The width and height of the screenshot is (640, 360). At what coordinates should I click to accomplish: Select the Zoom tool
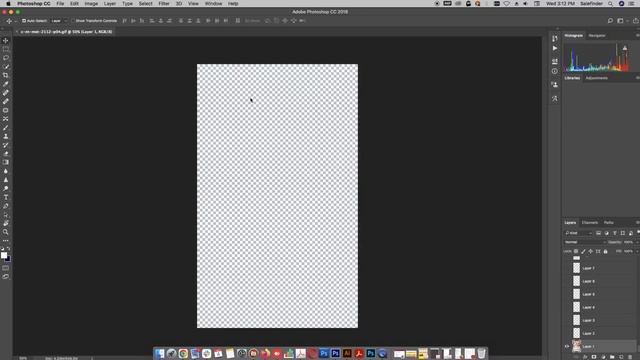[x=6, y=232]
